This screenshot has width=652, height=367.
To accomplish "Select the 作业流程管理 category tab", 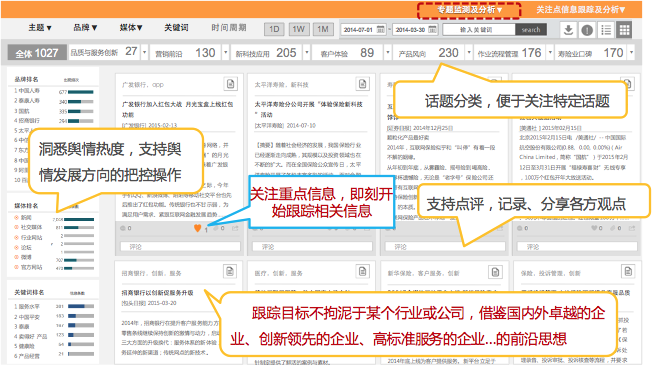I will click(x=510, y=53).
